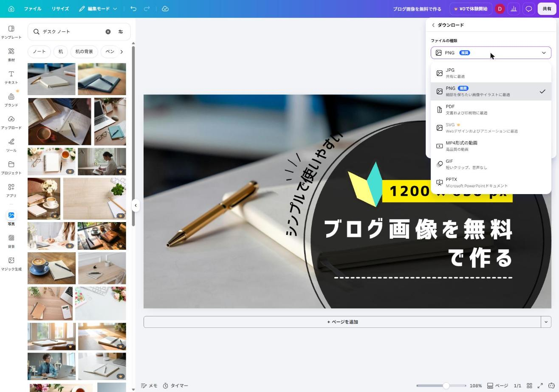Click the photo panel scrollbar

[x=133, y=136]
